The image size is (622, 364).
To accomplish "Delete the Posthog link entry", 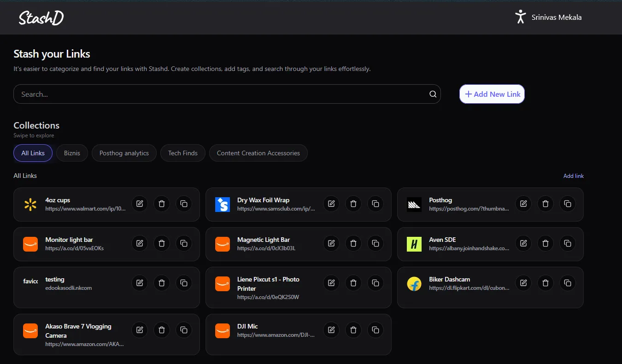I will click(546, 204).
